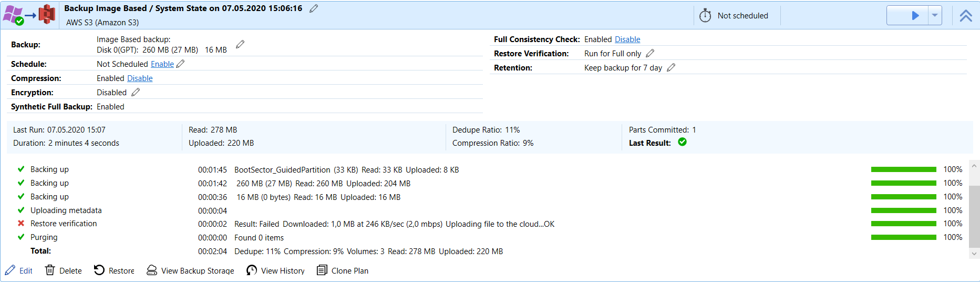Edit Encryption setting via pencil icon
The image size is (980, 282).
click(136, 92)
